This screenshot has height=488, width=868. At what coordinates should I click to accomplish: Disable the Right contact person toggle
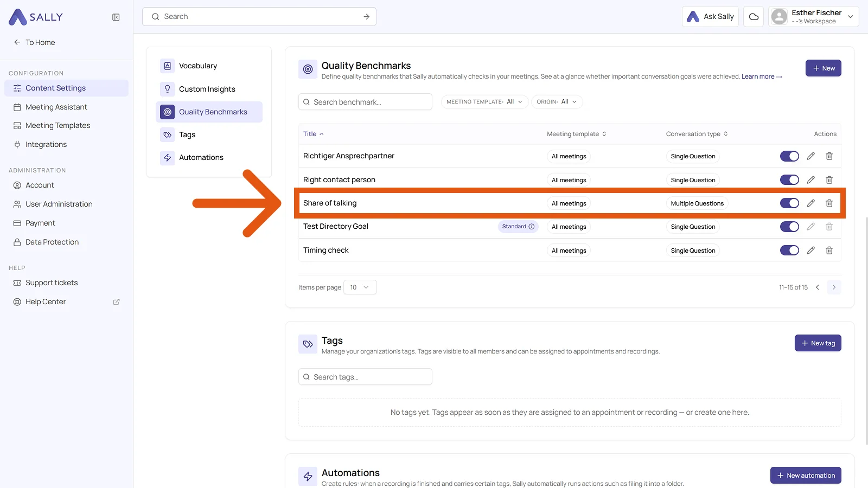(x=789, y=180)
